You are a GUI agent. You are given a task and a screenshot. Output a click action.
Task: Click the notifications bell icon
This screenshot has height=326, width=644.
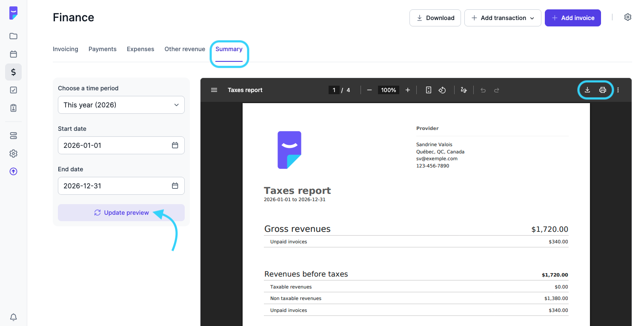tap(13, 317)
